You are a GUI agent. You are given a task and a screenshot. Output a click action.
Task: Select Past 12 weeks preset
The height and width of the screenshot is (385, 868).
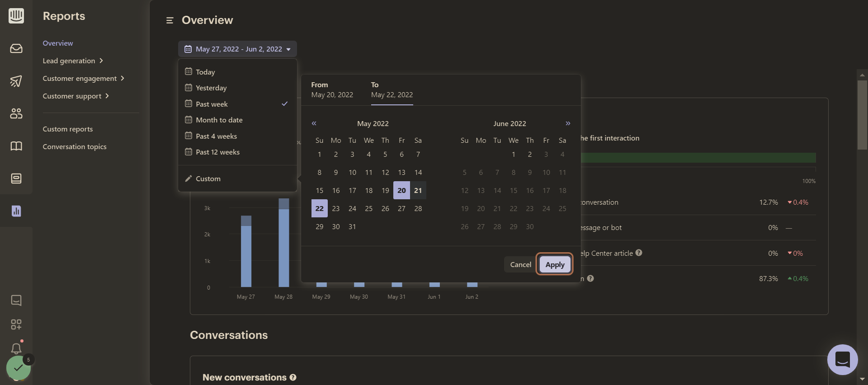pos(237,152)
